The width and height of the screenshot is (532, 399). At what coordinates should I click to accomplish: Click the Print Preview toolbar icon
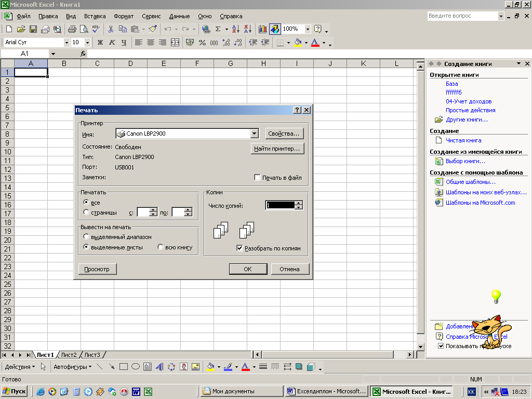(x=84, y=29)
